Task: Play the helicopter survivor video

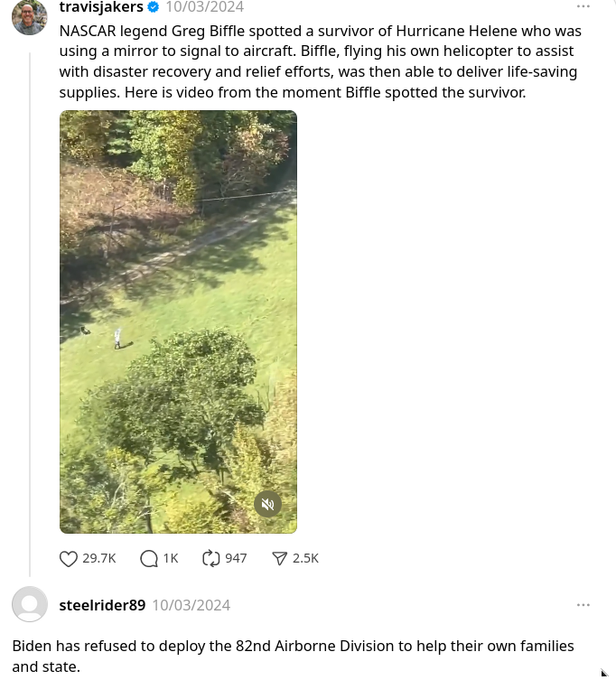Action: click(x=178, y=321)
